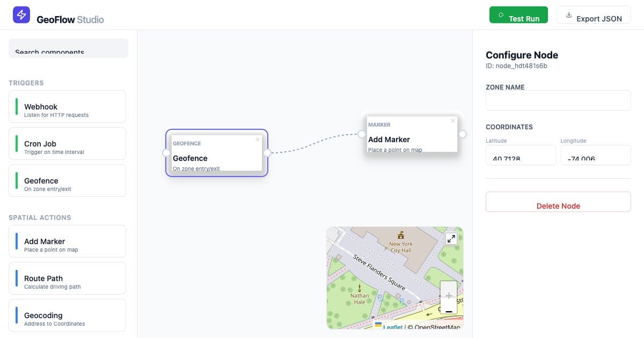Click the Steve Flanders Square map label

click(x=380, y=274)
